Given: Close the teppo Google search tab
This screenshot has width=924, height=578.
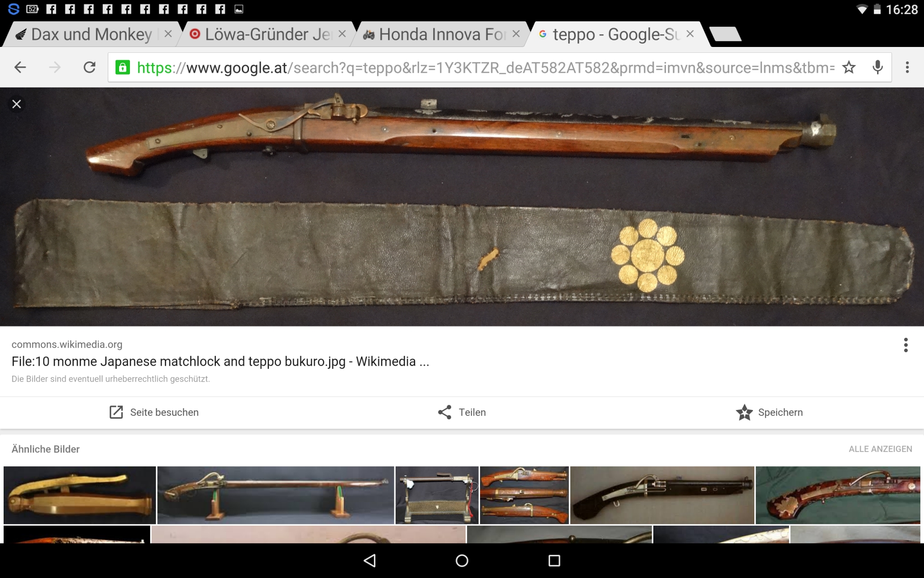Looking at the screenshot, I should point(690,34).
